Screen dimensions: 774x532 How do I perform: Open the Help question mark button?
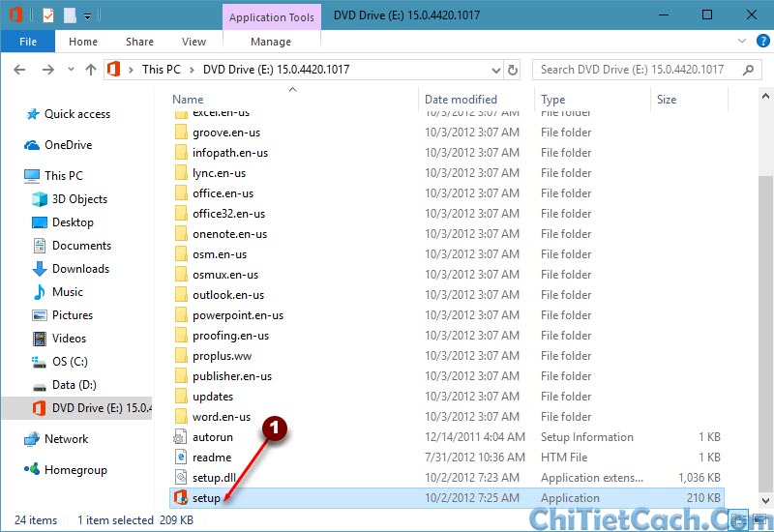point(762,41)
